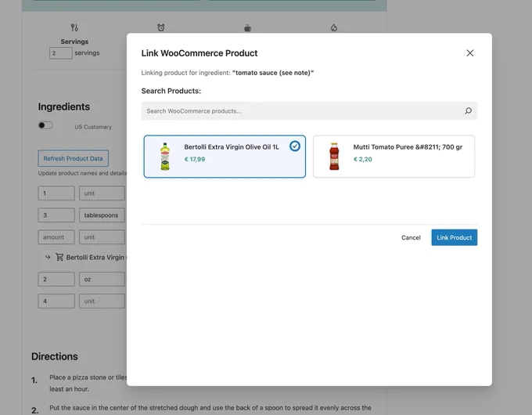Viewport: 532px width, 415px height.
Task: Click the 'tomato sauce (see note)' ingredient text
Action: point(273,73)
